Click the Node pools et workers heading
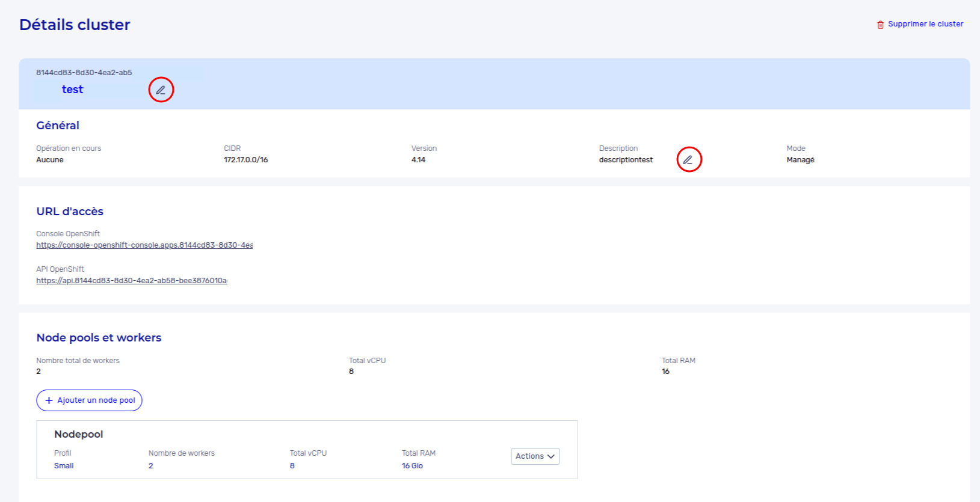Image resolution: width=980 pixels, height=502 pixels. (99, 338)
